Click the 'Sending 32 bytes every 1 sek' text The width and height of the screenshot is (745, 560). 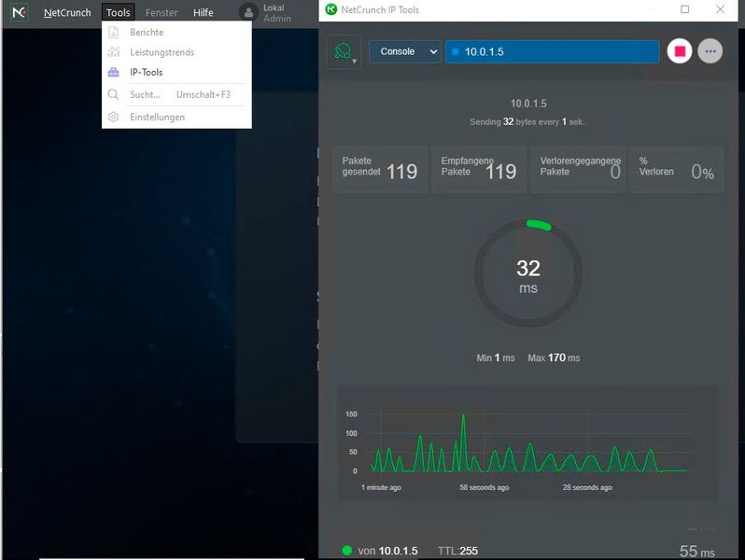point(528,121)
